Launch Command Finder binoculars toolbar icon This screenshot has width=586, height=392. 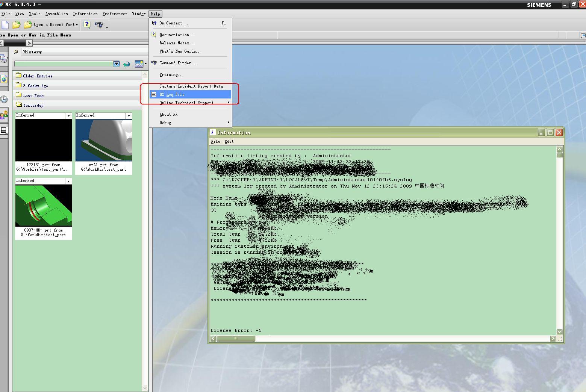coord(99,25)
